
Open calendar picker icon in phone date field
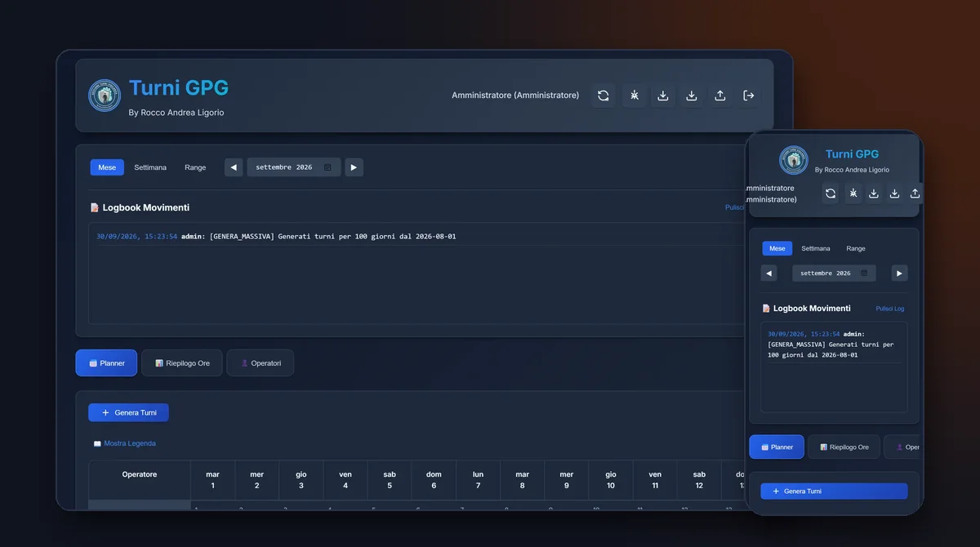(x=864, y=273)
